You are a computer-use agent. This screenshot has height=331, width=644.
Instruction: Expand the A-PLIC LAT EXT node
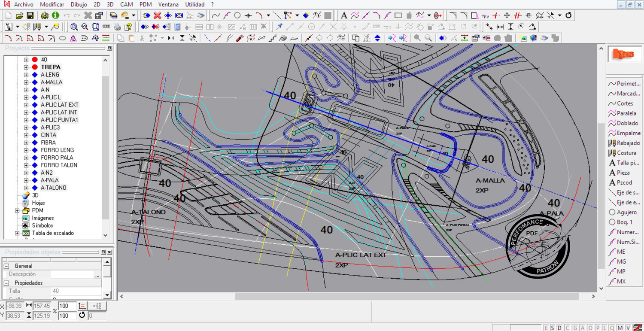[26, 105]
